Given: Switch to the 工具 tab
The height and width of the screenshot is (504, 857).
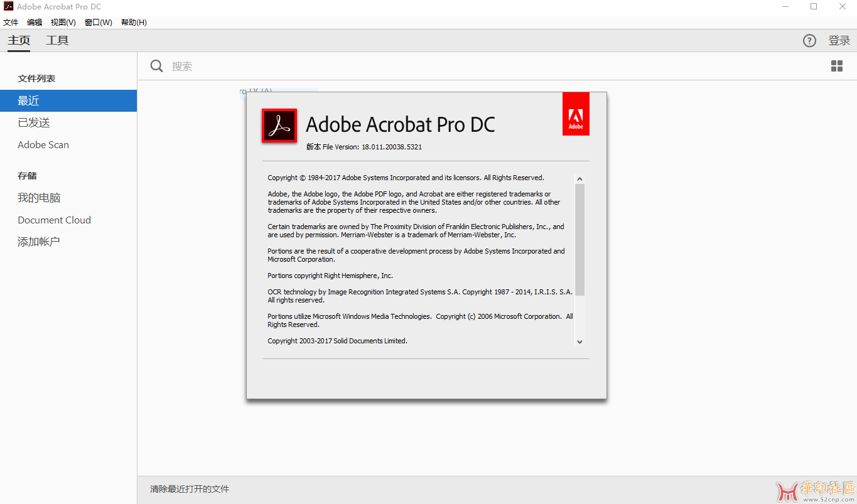Looking at the screenshot, I should (57, 41).
